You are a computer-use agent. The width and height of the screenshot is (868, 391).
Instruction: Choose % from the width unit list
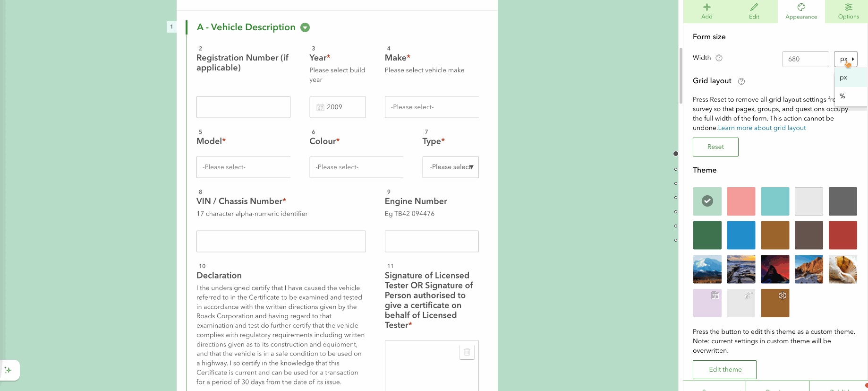[851, 96]
